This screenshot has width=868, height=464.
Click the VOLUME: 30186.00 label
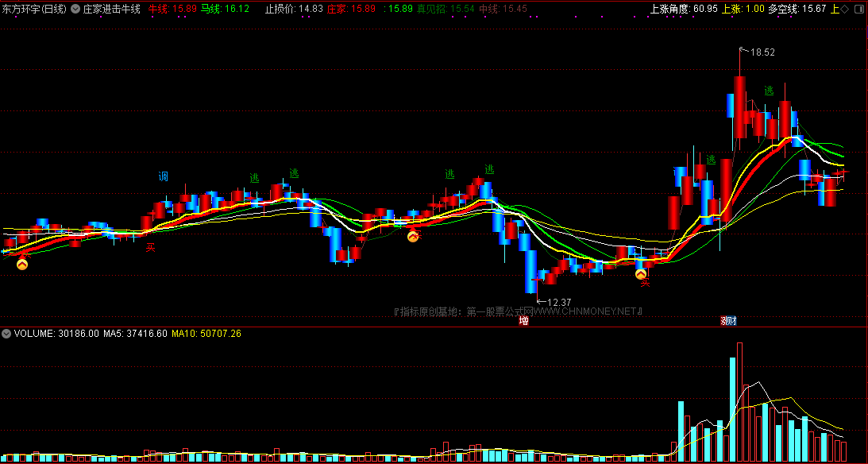tap(56, 334)
